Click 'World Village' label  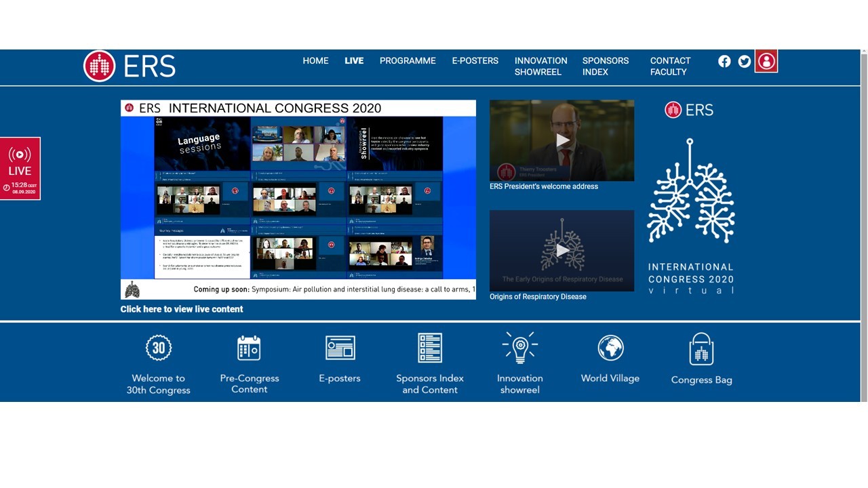(610, 378)
